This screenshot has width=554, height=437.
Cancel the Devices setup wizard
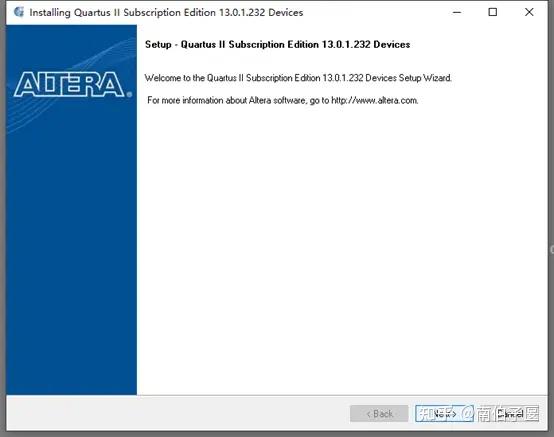510,413
